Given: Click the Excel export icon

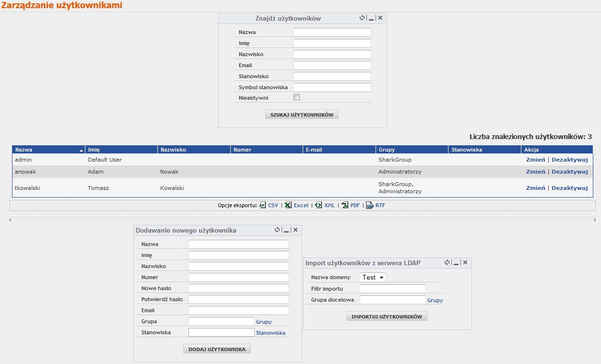Looking at the screenshot, I should coord(288,205).
